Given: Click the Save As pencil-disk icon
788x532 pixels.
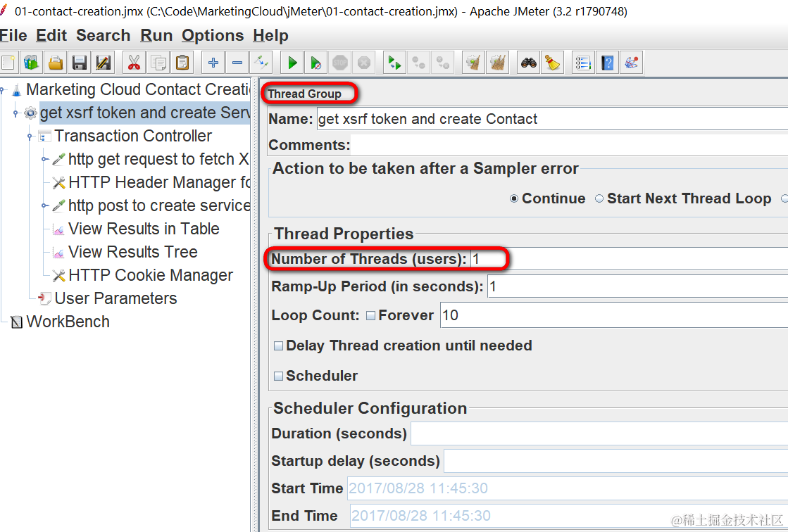Looking at the screenshot, I should (x=104, y=63).
